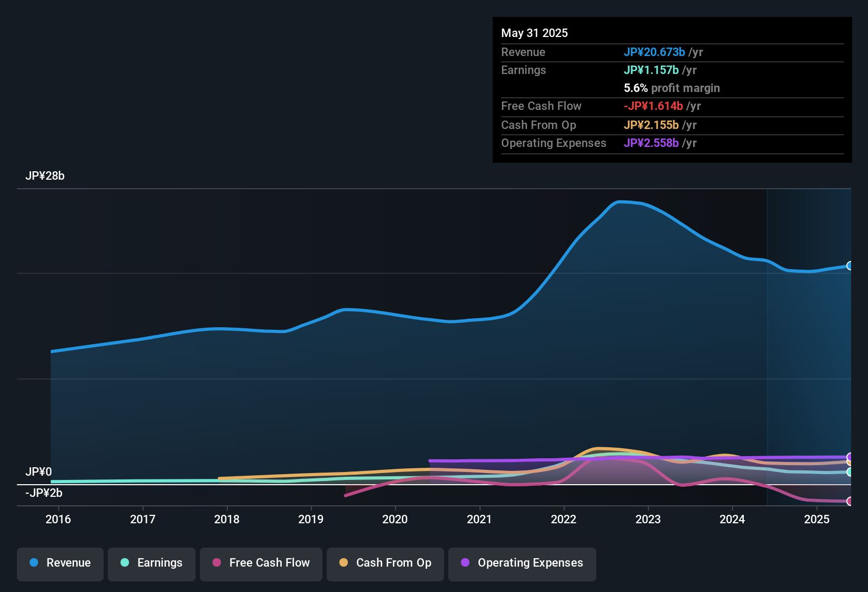Click the May 31 2025 tooltip date
Viewport: 868px width, 592px height.
click(534, 33)
